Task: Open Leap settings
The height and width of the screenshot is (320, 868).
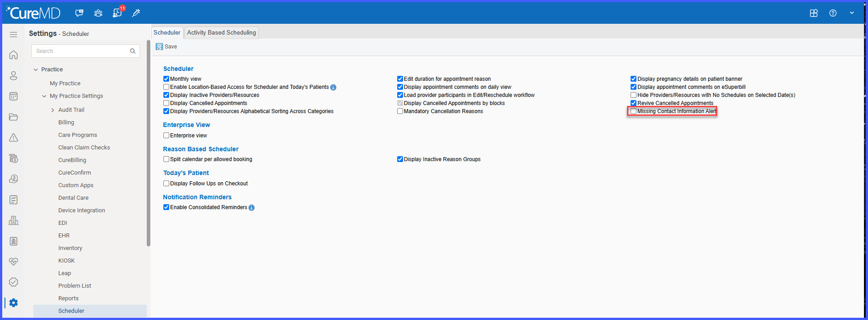Action: tap(65, 273)
